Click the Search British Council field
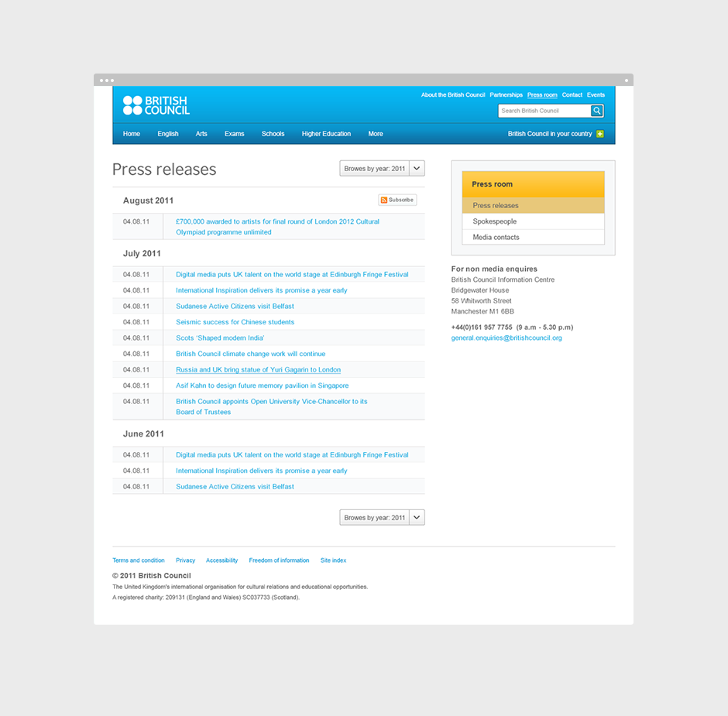Viewport: 728px width, 716px height. (x=544, y=111)
